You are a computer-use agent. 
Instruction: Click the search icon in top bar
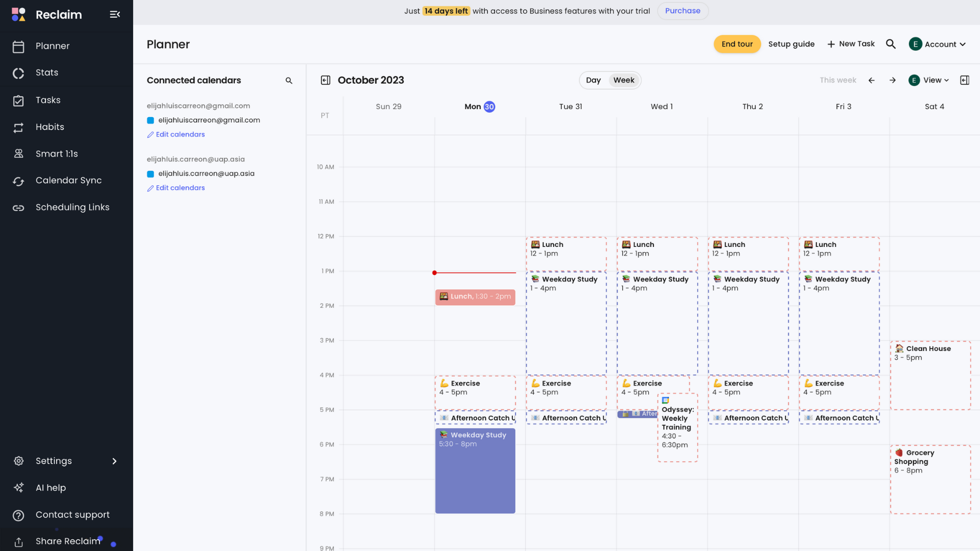891,44
